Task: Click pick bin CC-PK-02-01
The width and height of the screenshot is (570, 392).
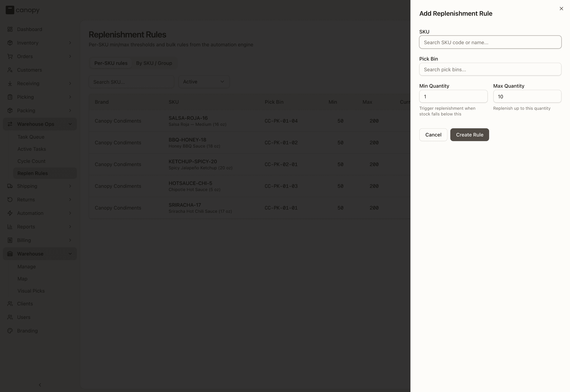Action: point(281,164)
